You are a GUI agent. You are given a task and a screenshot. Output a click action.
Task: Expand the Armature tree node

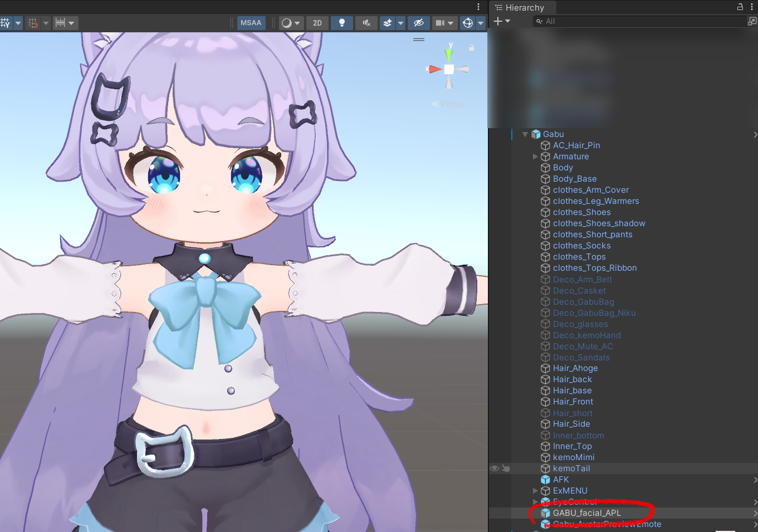pos(535,157)
